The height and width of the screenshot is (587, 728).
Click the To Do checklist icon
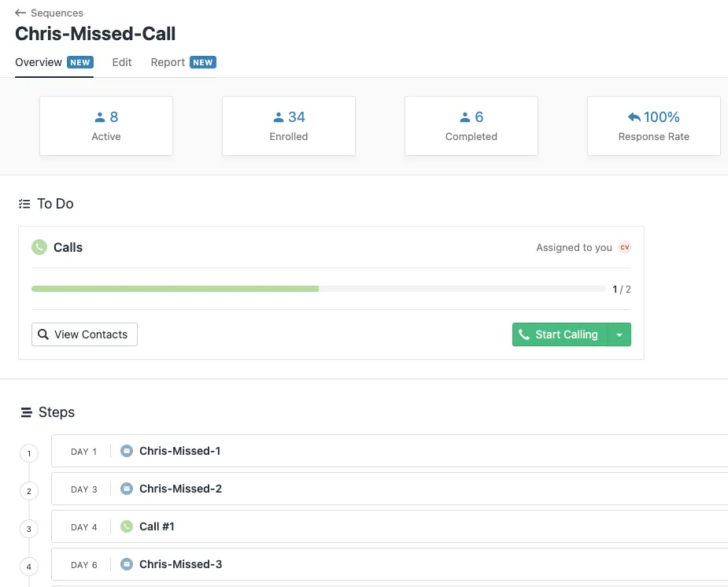click(x=24, y=203)
